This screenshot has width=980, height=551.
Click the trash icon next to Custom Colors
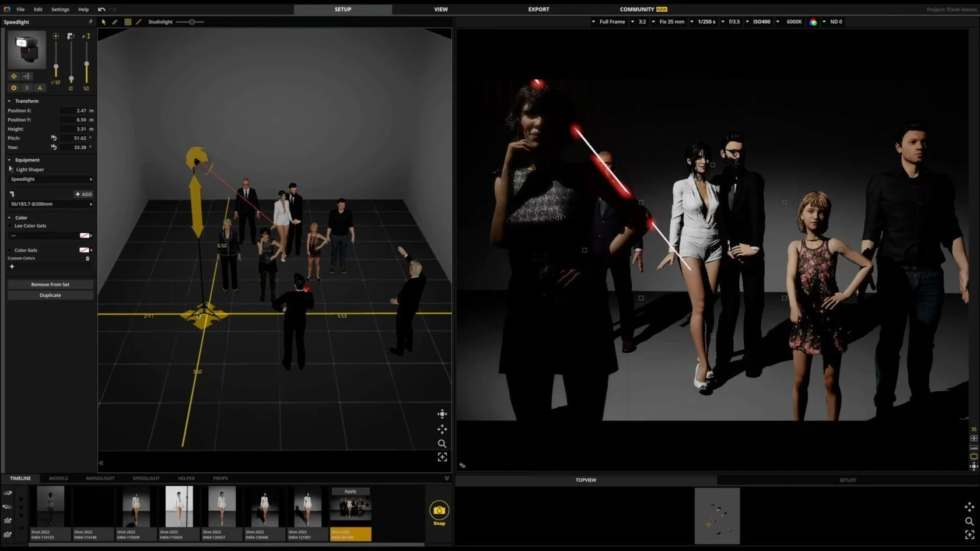point(88,258)
